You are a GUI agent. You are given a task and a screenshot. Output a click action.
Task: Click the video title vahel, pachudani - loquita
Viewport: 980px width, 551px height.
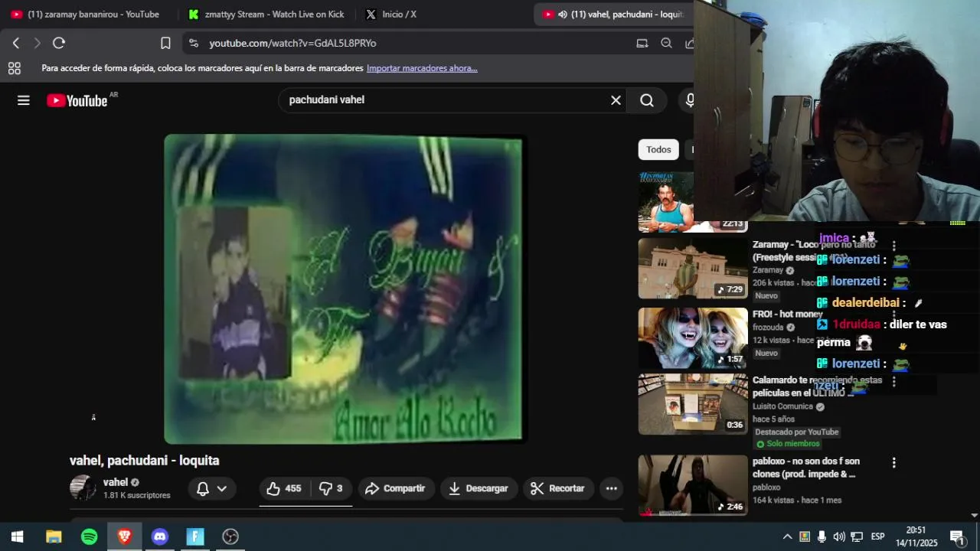[x=145, y=461]
